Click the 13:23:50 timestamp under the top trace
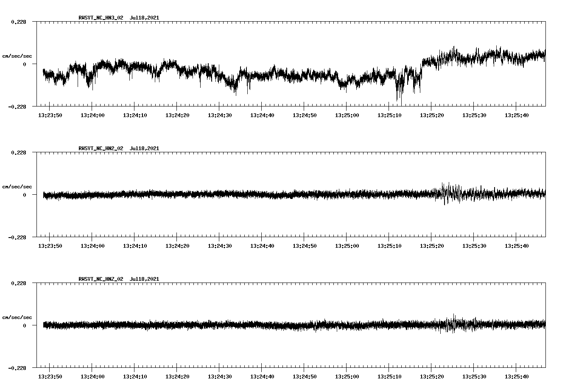Viewport: 576px width, 392px height. (50, 115)
